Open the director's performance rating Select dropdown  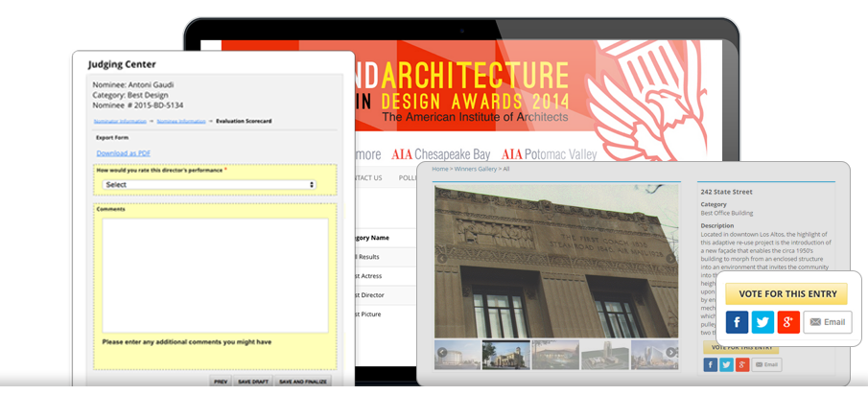pyautogui.click(x=209, y=185)
